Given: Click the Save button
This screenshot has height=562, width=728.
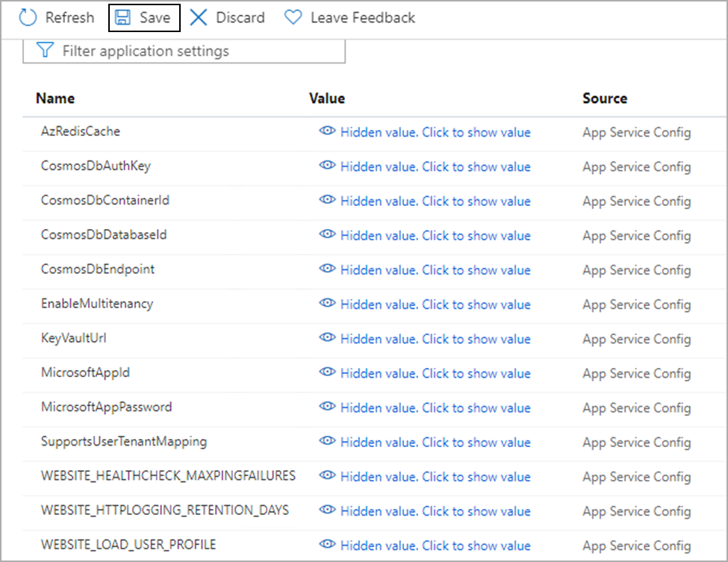Looking at the screenshot, I should point(143,17).
